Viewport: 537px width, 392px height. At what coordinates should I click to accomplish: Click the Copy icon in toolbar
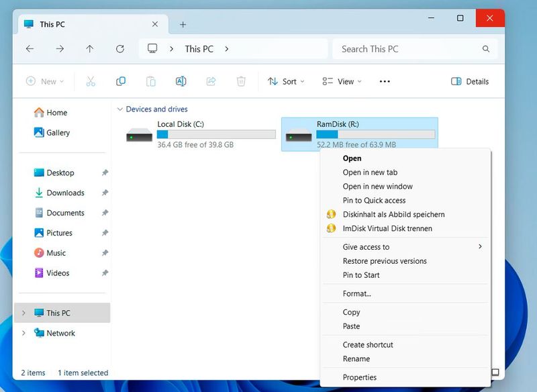pyautogui.click(x=121, y=81)
